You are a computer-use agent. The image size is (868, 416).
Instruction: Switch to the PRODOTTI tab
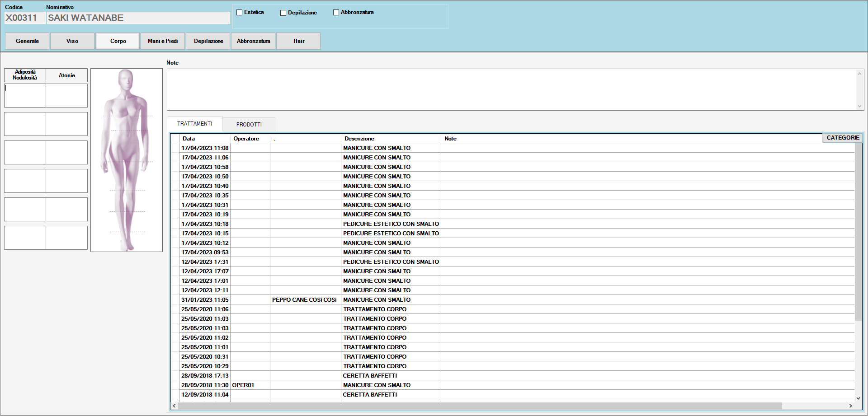click(x=249, y=125)
